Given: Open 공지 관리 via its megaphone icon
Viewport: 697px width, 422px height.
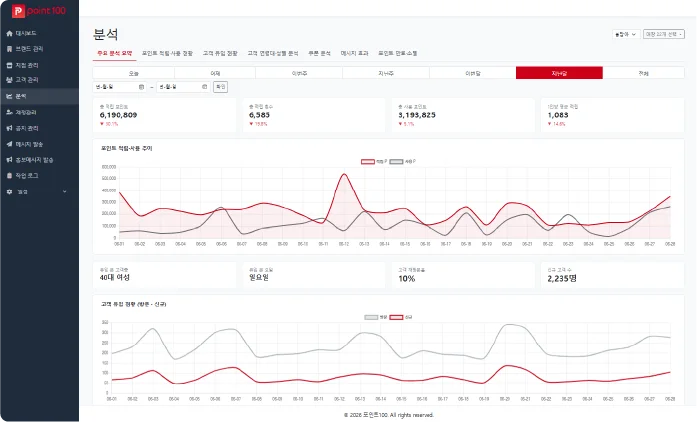Looking at the screenshot, I should pyautogui.click(x=9, y=128).
